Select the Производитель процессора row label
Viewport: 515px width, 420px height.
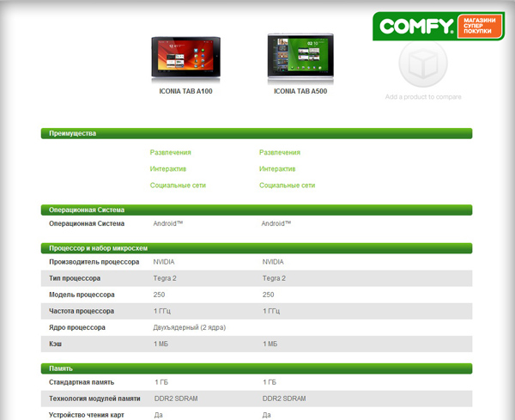coord(94,262)
